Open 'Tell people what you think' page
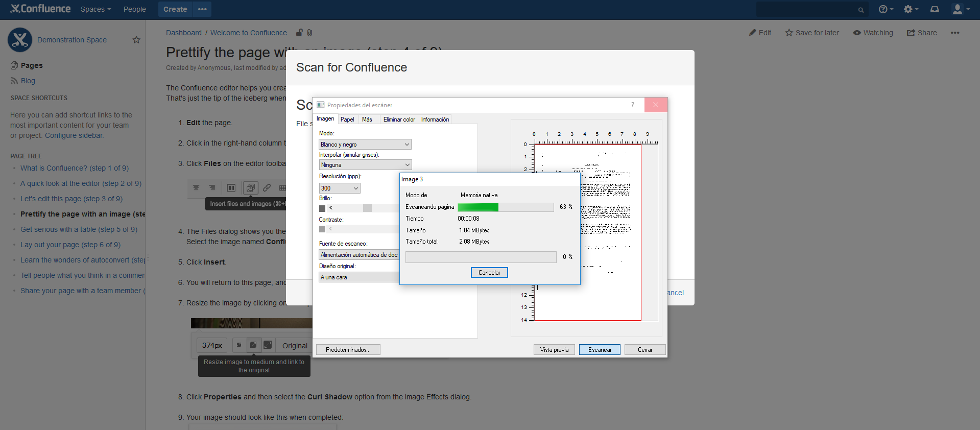980x430 pixels. coord(83,275)
